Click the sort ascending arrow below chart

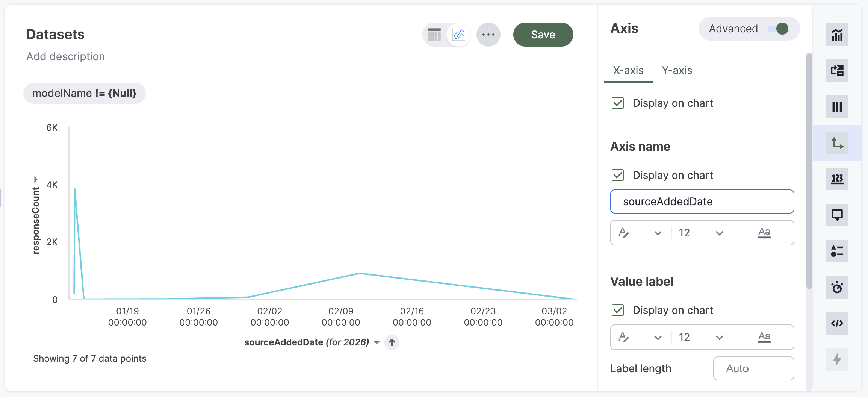(392, 342)
